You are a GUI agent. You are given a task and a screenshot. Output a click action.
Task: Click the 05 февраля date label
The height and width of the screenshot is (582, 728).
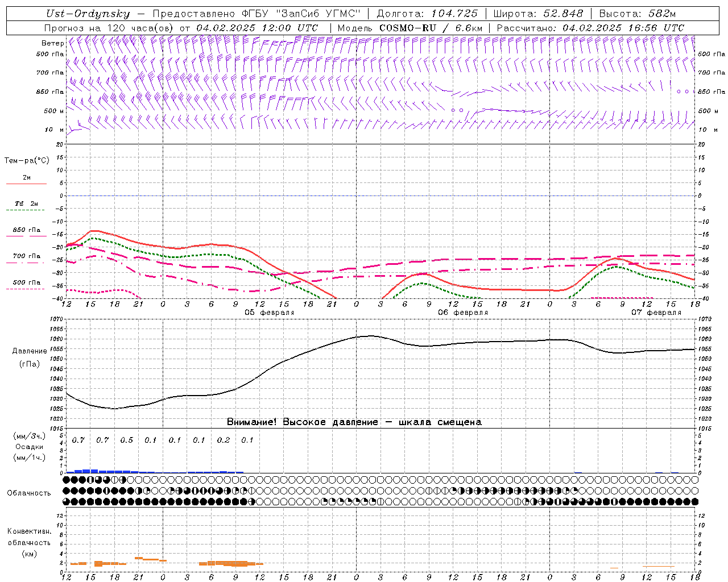click(270, 313)
